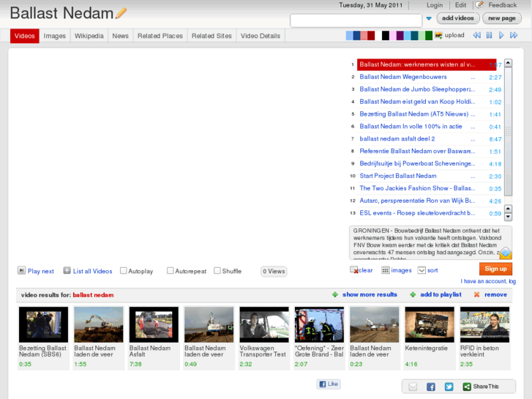Viewport: 532px width, 399px height.
Task: Skip to next video with fast-forward icon
Action: (514, 35)
